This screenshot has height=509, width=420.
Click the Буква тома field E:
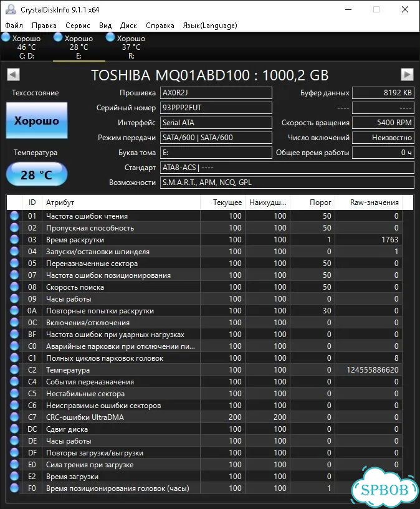point(216,153)
